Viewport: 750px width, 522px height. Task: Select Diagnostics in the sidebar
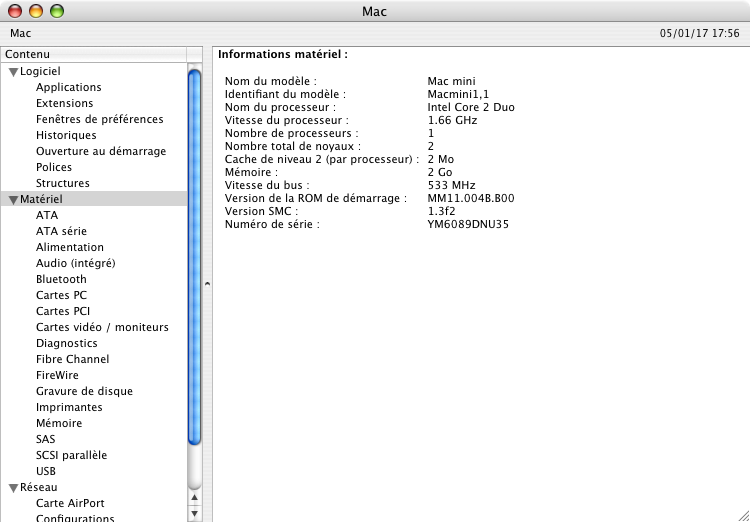[x=66, y=343]
